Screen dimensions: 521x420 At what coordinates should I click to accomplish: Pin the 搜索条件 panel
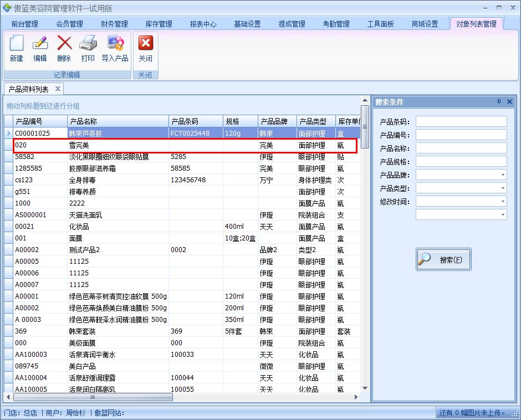499,102
